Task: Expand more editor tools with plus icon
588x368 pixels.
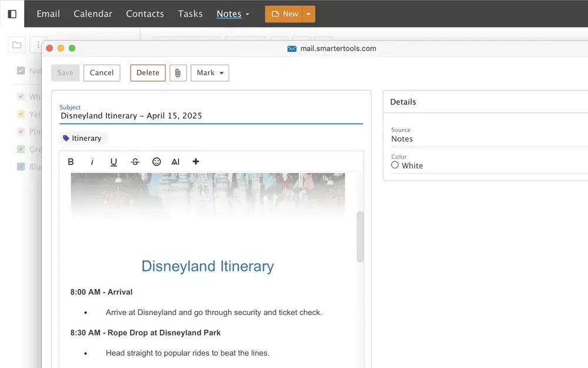Action: tap(196, 162)
